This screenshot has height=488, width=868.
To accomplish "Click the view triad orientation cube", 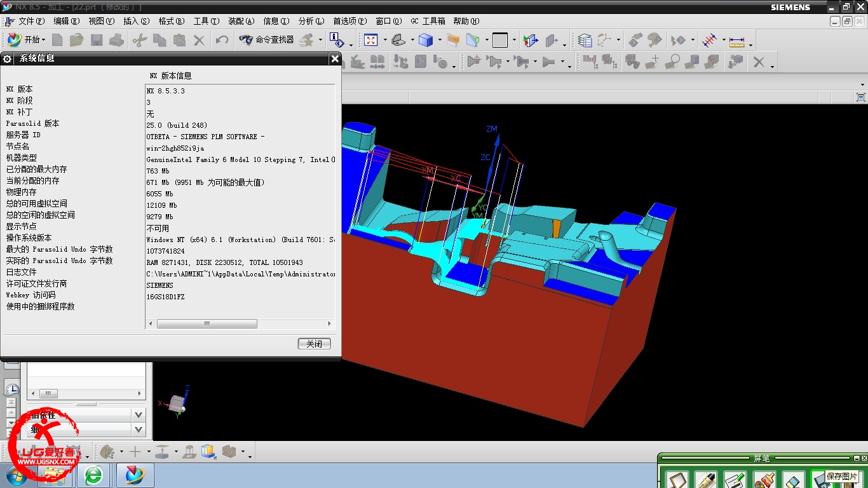I will tap(177, 403).
